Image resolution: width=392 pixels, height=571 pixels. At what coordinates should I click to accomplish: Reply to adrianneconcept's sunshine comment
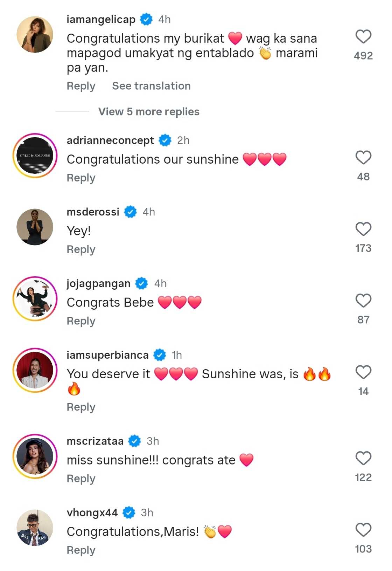pos(81,178)
